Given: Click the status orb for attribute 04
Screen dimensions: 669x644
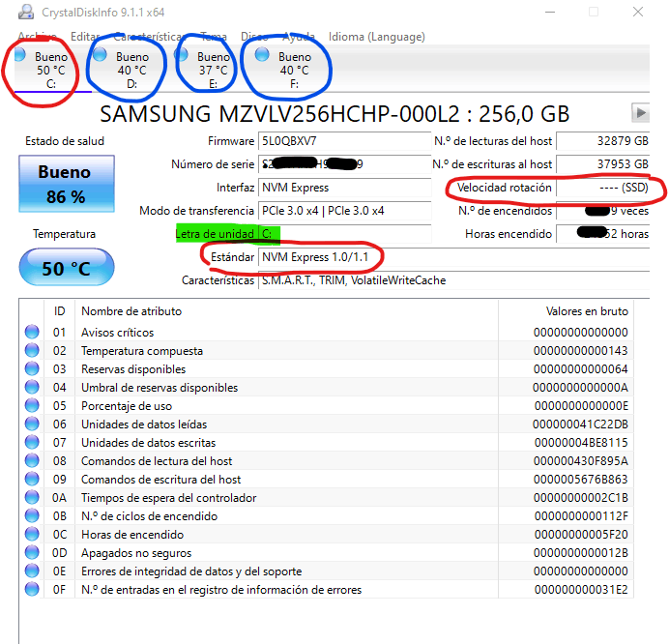Looking at the screenshot, I should coord(32,387).
